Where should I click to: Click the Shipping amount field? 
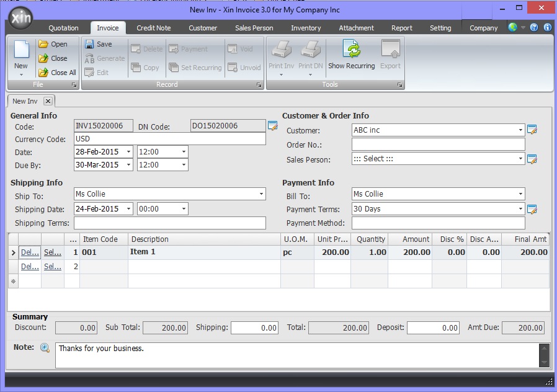[254, 327]
